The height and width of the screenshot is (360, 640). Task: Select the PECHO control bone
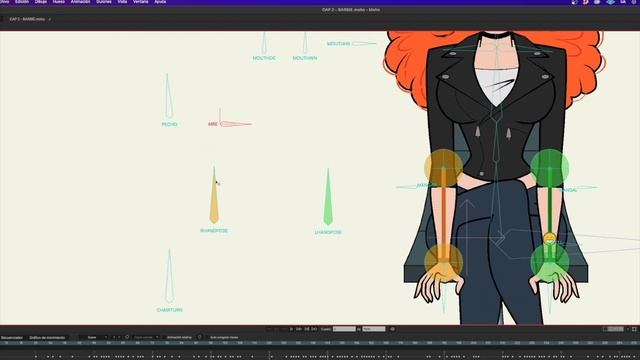(169, 97)
